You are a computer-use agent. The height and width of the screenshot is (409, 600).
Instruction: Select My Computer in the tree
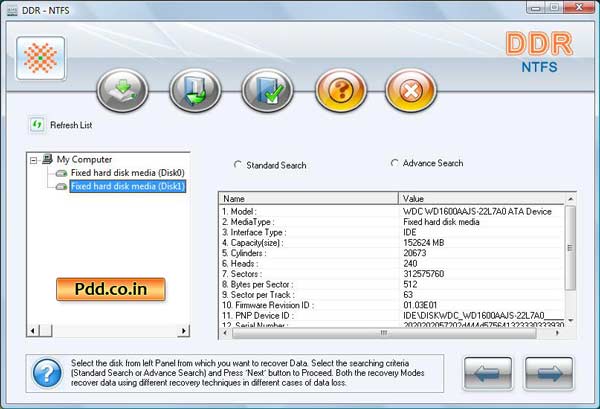tap(84, 159)
